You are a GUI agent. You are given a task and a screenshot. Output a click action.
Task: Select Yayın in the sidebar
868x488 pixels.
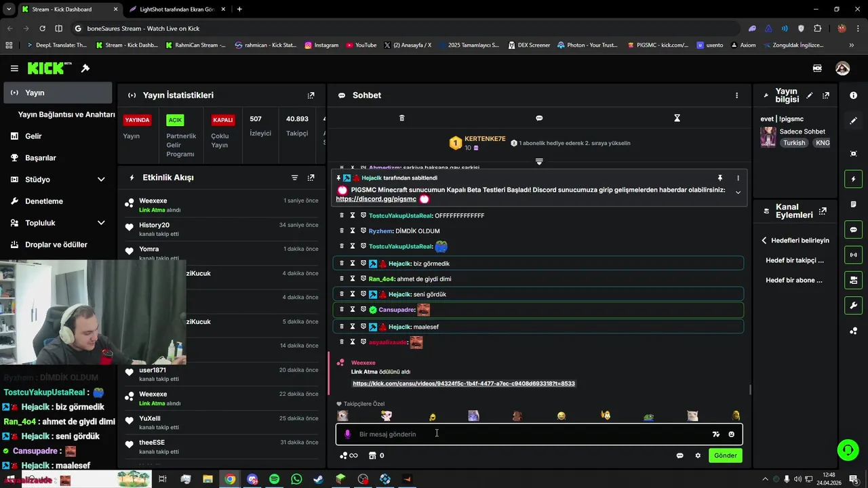click(x=58, y=93)
